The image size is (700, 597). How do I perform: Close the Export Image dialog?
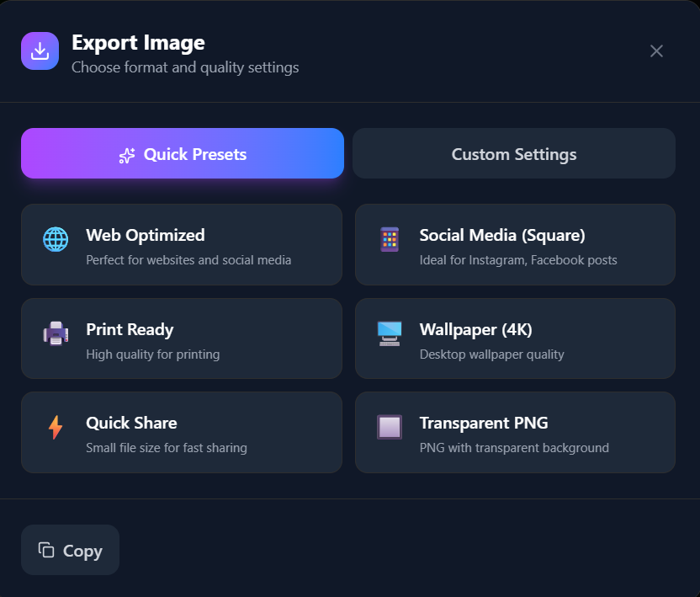(656, 51)
